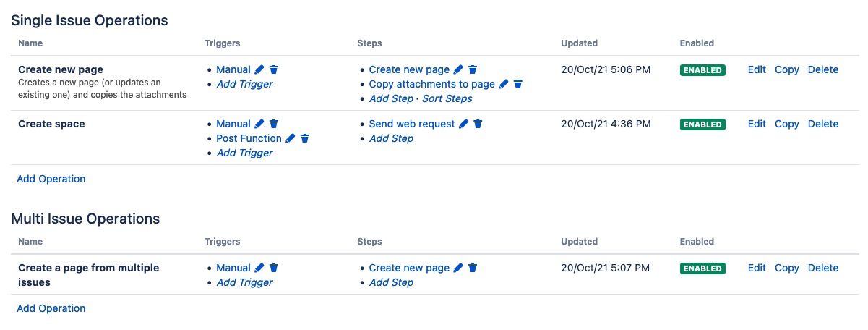The width and height of the screenshot is (868, 330).
Task: Click Delete for Create a page from multiple issues
Action: (x=823, y=268)
